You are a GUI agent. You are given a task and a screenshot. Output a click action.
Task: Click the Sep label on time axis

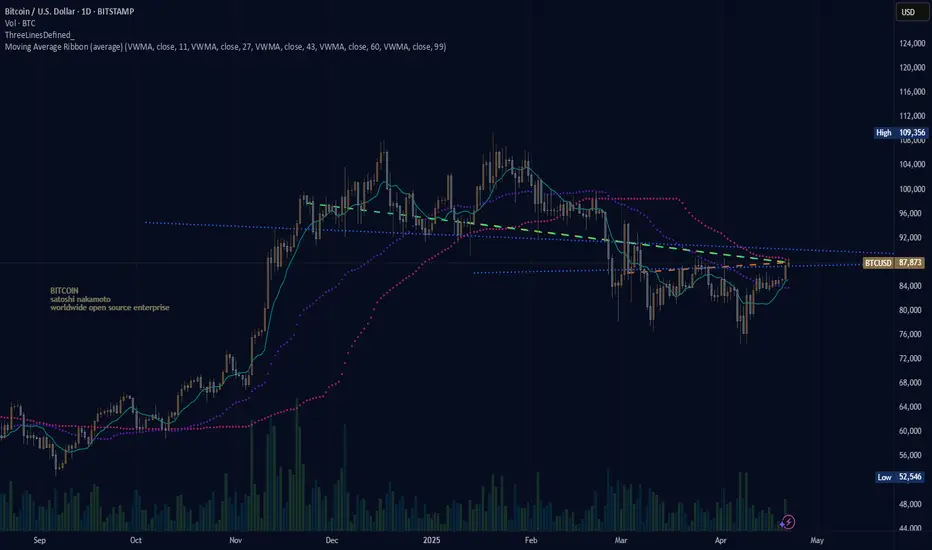click(39, 540)
